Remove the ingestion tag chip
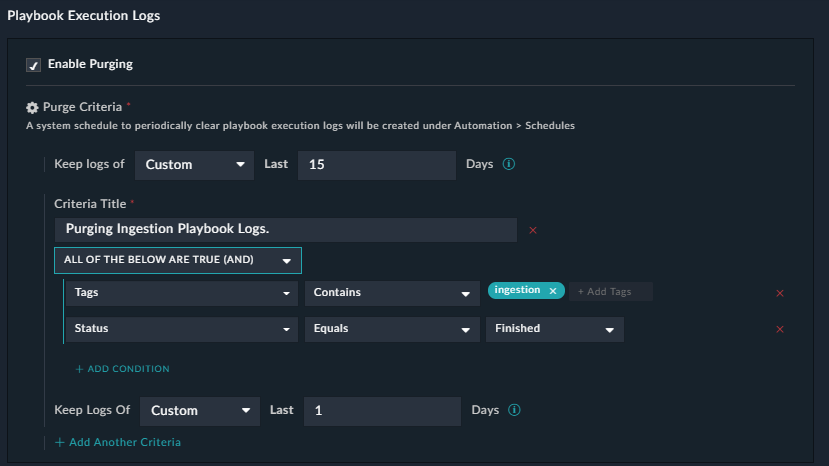This screenshot has width=829, height=466. click(552, 291)
